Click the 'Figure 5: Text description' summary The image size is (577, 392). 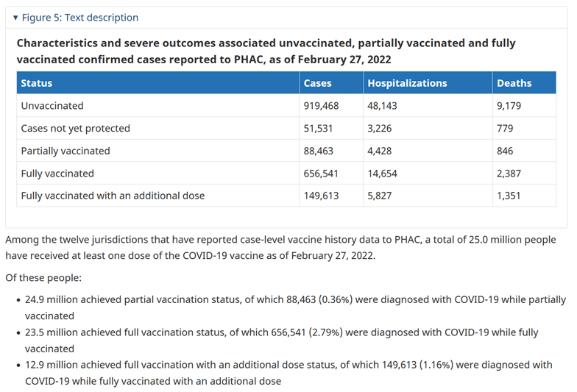(x=79, y=18)
